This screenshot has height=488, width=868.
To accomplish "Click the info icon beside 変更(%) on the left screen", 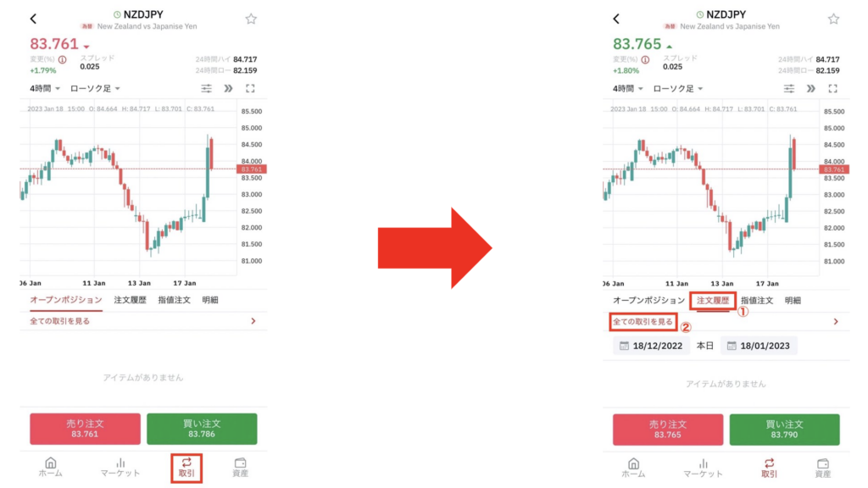I will pyautogui.click(x=62, y=59).
